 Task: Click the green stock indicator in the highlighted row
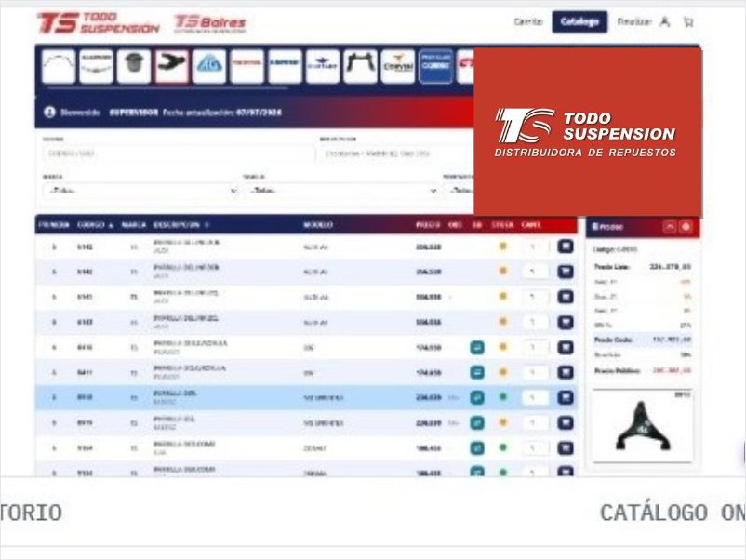pyautogui.click(x=503, y=396)
